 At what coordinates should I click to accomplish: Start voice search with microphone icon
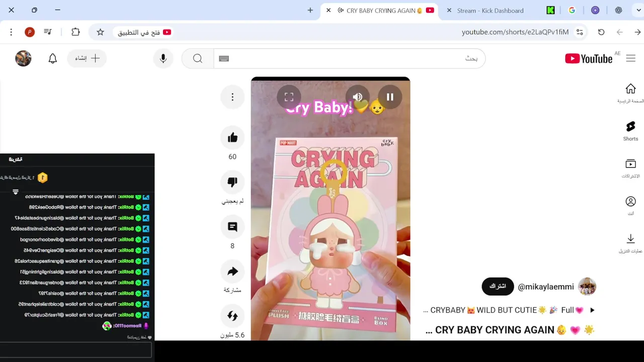[163, 59]
